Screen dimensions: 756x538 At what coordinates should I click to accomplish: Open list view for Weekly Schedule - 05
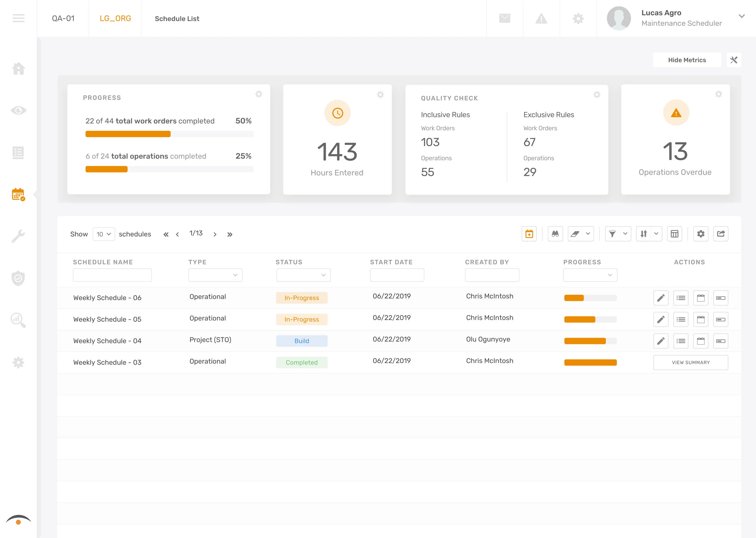click(x=680, y=319)
